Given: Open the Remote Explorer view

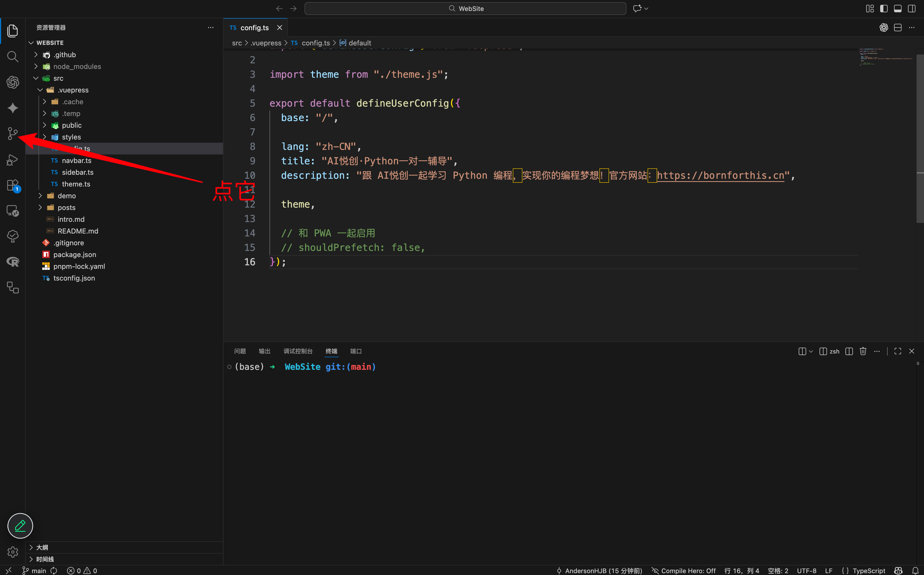Looking at the screenshot, I should click(13, 211).
